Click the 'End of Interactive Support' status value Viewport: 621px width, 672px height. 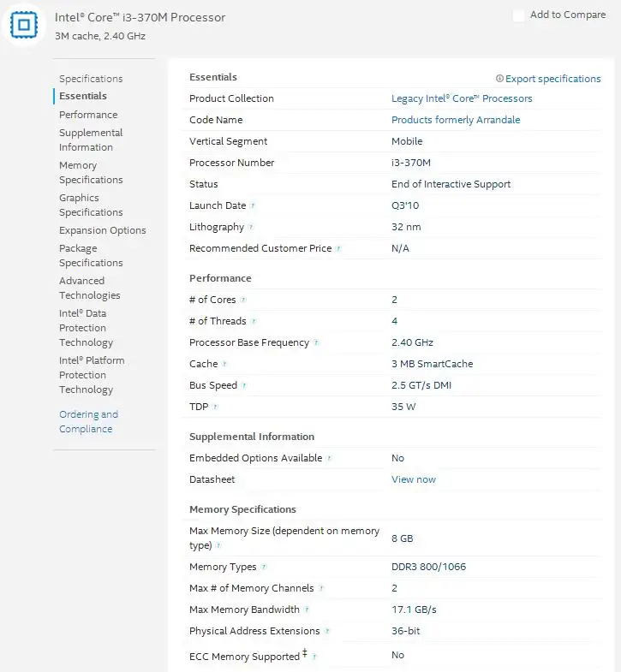pos(451,184)
